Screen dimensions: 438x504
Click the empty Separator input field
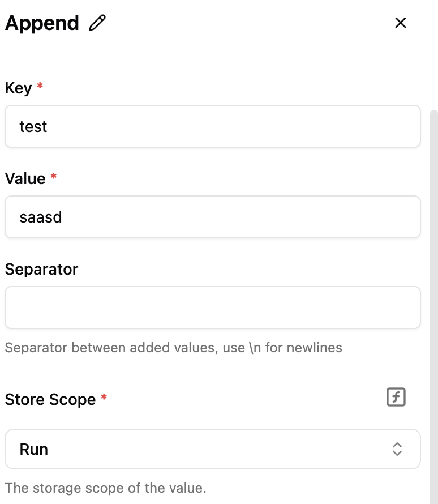[212, 307]
